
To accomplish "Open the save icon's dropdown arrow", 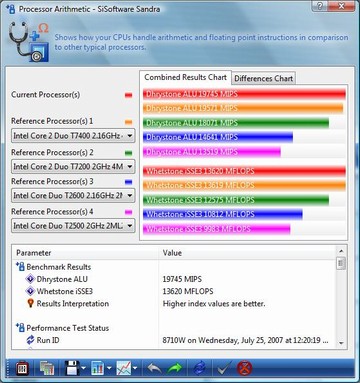I will point(83,369).
